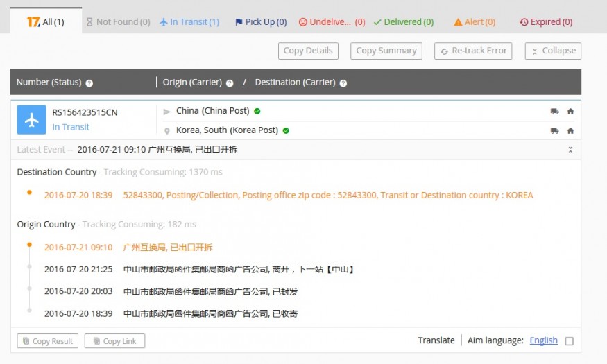Screen dimensions: 607x364
Task: Switch to the In Transit tab
Action: pos(189,22)
